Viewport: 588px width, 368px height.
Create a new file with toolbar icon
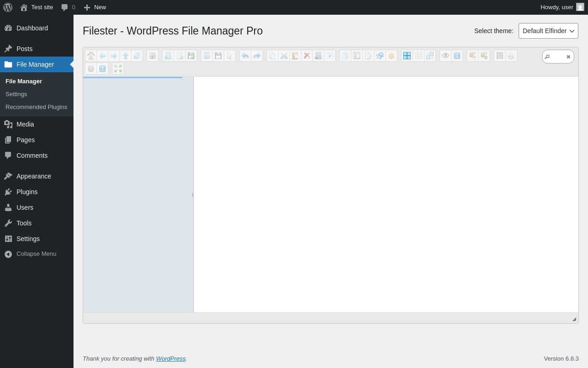coord(180,56)
